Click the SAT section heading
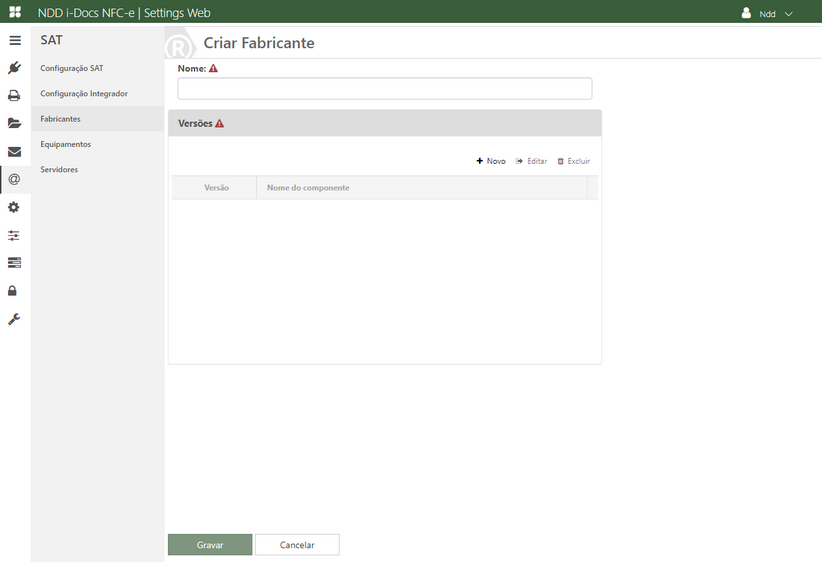This screenshot has width=822, height=562. point(51,40)
